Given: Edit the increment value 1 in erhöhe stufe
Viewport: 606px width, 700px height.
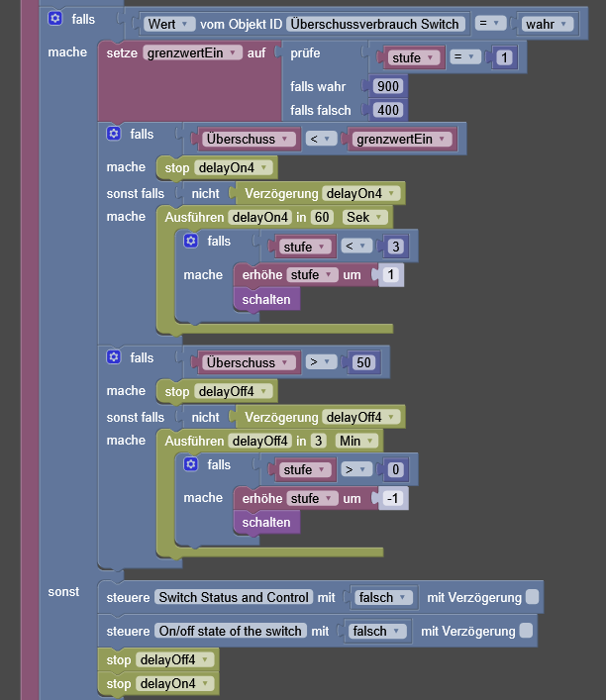Looking at the screenshot, I should (391, 274).
